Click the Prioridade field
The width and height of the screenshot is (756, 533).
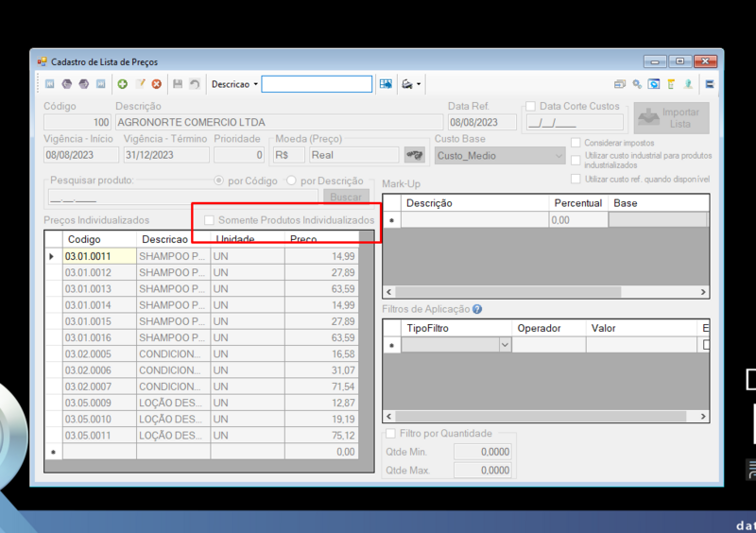239,155
